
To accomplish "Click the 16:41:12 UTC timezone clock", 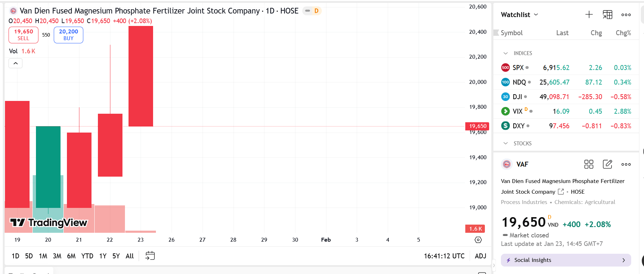I will pos(444,256).
